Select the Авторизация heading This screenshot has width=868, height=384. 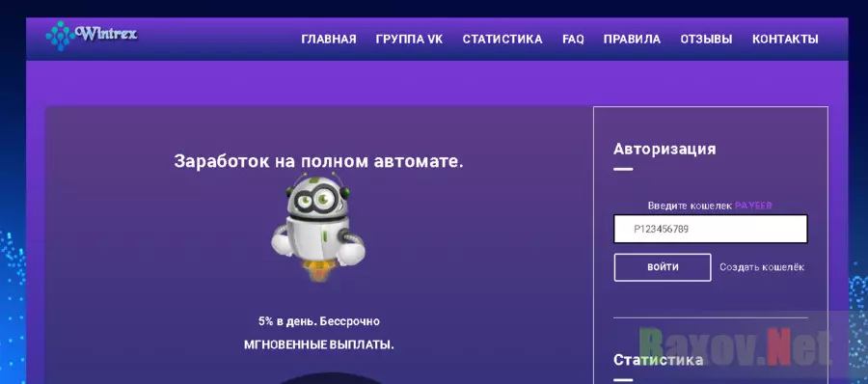(665, 149)
